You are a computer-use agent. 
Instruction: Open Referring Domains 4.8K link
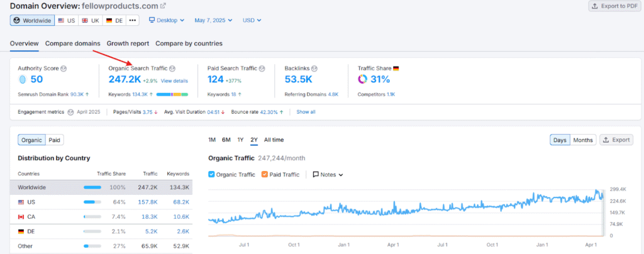[x=333, y=94]
